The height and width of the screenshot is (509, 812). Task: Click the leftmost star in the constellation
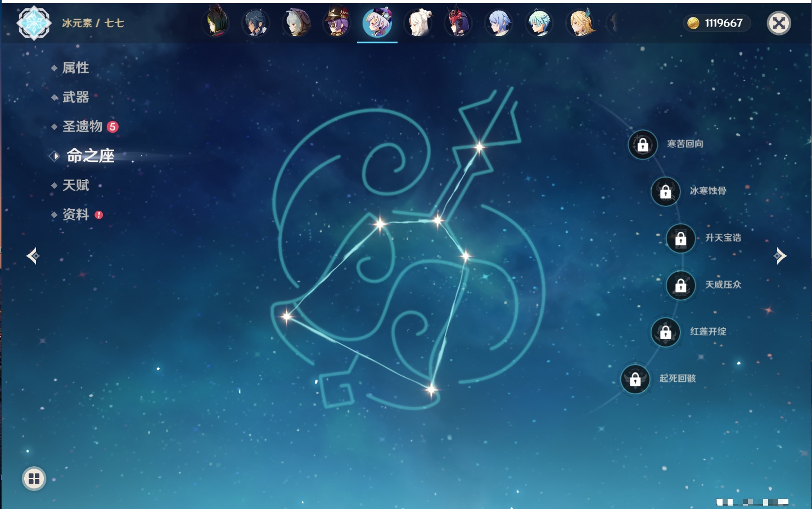tap(287, 316)
